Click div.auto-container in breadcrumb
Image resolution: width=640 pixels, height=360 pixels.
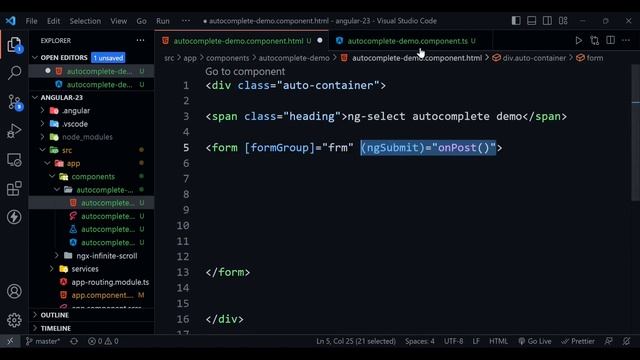click(534, 58)
